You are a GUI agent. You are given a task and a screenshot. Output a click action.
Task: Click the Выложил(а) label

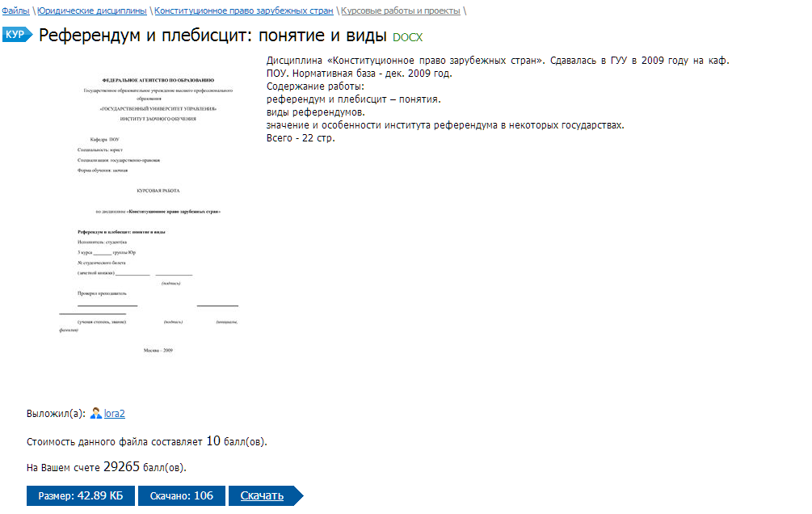pos(55,414)
